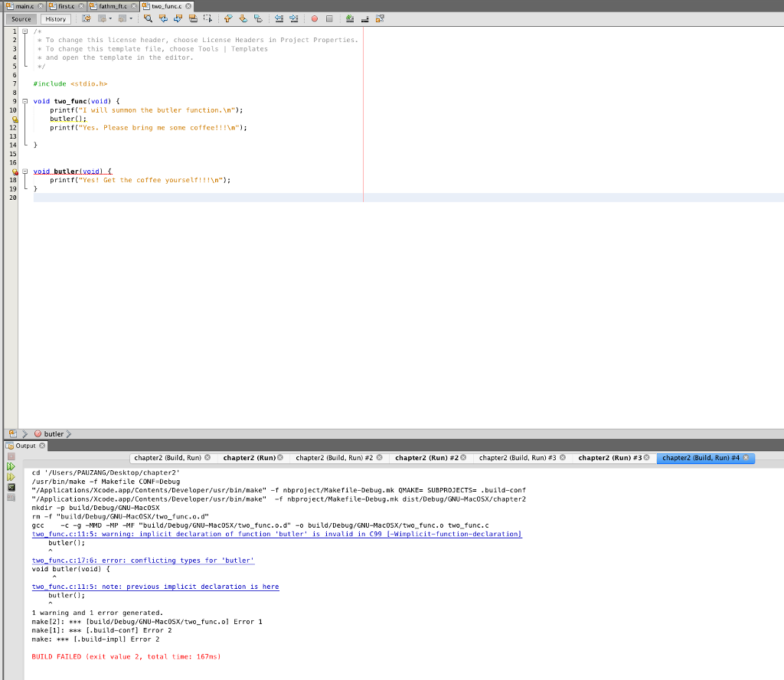Select the two_func.c editor tab
Screen dimensions: 784x680
click(x=166, y=6)
